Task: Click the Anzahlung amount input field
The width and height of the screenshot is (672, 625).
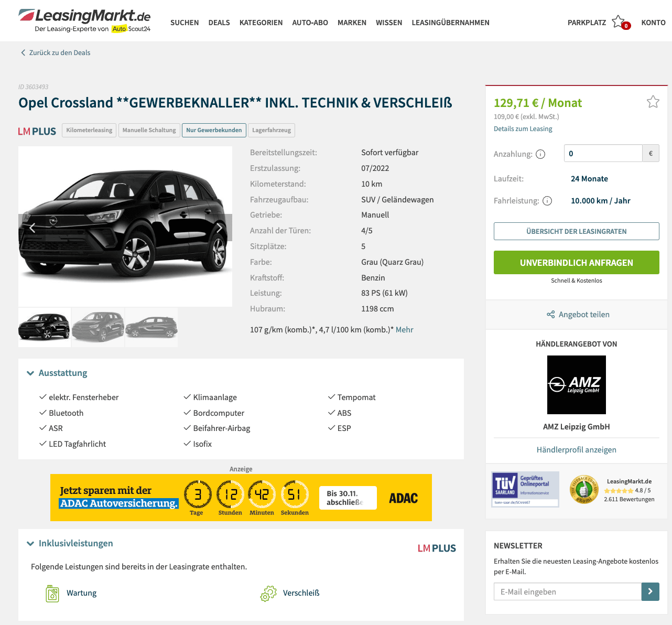Action: pyautogui.click(x=603, y=154)
